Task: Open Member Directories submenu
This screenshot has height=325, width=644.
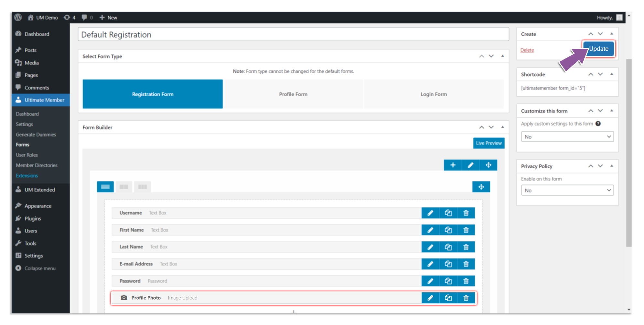Action: [x=37, y=165]
